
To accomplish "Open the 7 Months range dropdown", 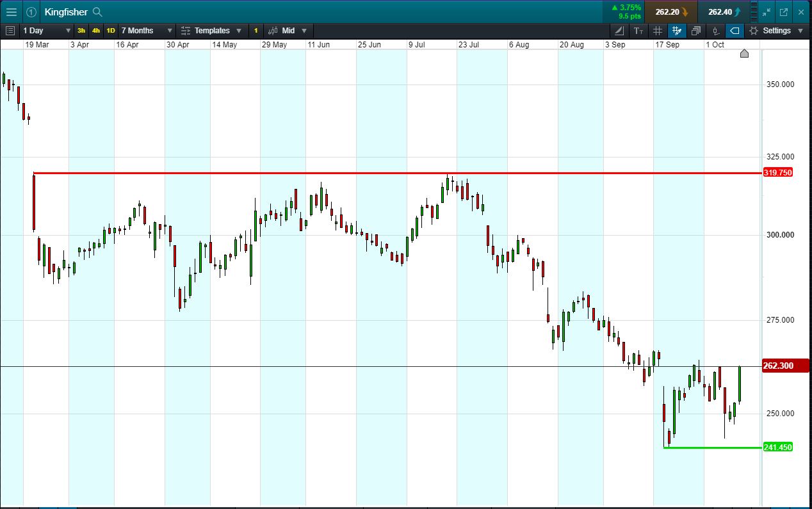I will click(147, 30).
